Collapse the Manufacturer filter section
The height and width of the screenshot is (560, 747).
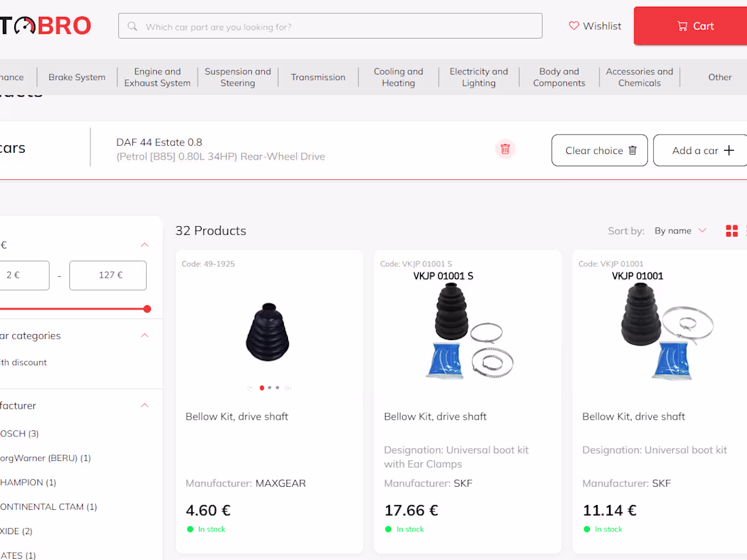pos(144,405)
